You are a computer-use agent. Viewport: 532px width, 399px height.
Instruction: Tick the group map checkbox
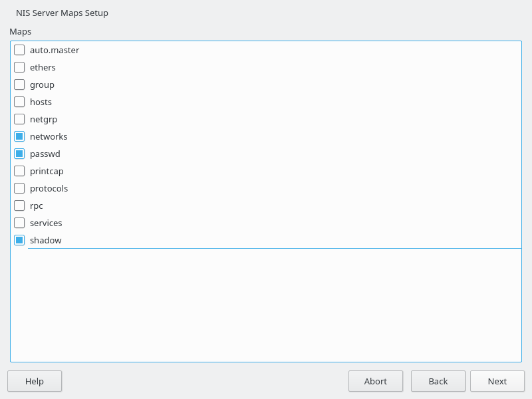19,84
